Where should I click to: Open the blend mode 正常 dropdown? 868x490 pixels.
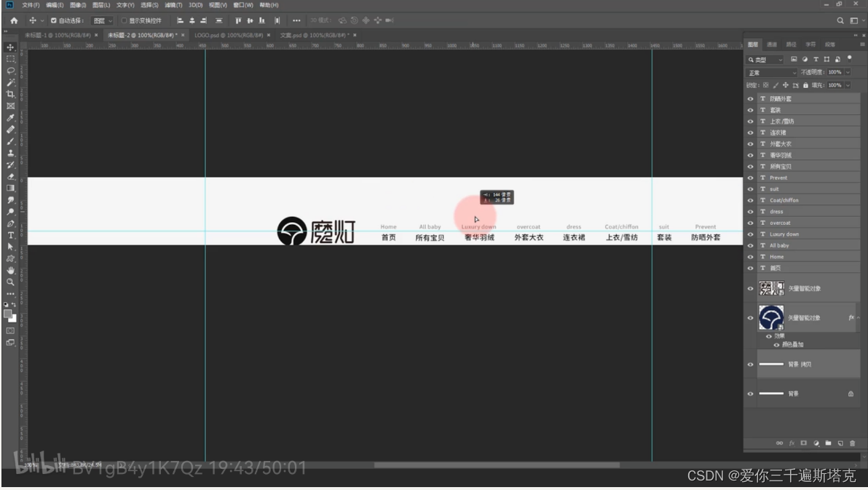[772, 73]
